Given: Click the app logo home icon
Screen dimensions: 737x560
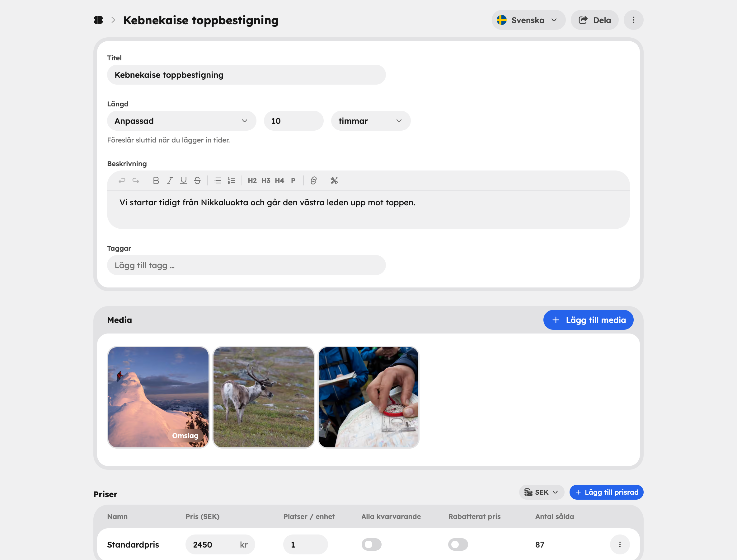Looking at the screenshot, I should tap(98, 20).
